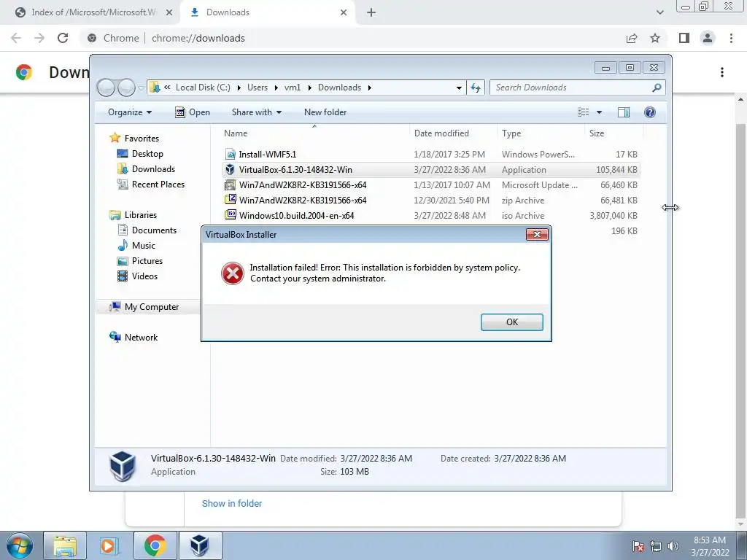
Task: Click the address bar refresh button
Action: [476, 87]
